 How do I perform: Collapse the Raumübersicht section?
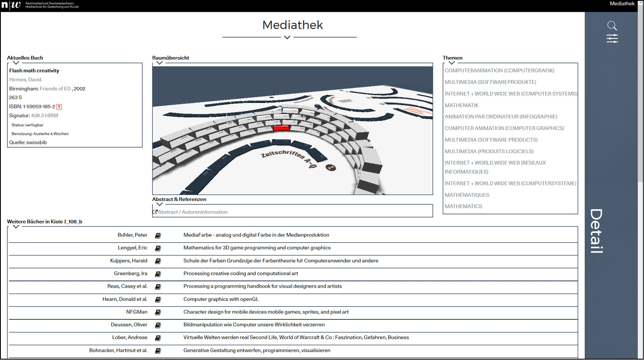[159, 63]
